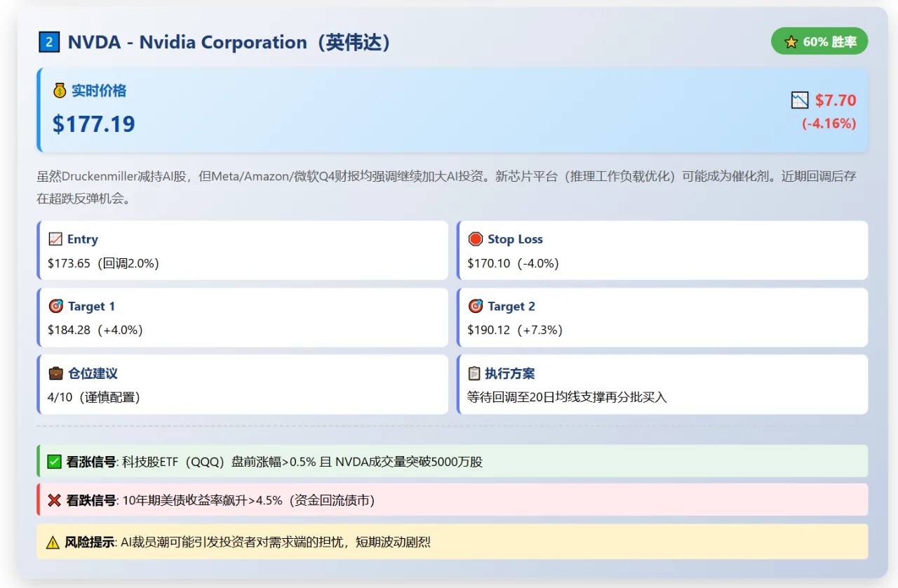Click the 60% 胜率 green badge
The image size is (898, 588).
pyautogui.click(x=819, y=42)
